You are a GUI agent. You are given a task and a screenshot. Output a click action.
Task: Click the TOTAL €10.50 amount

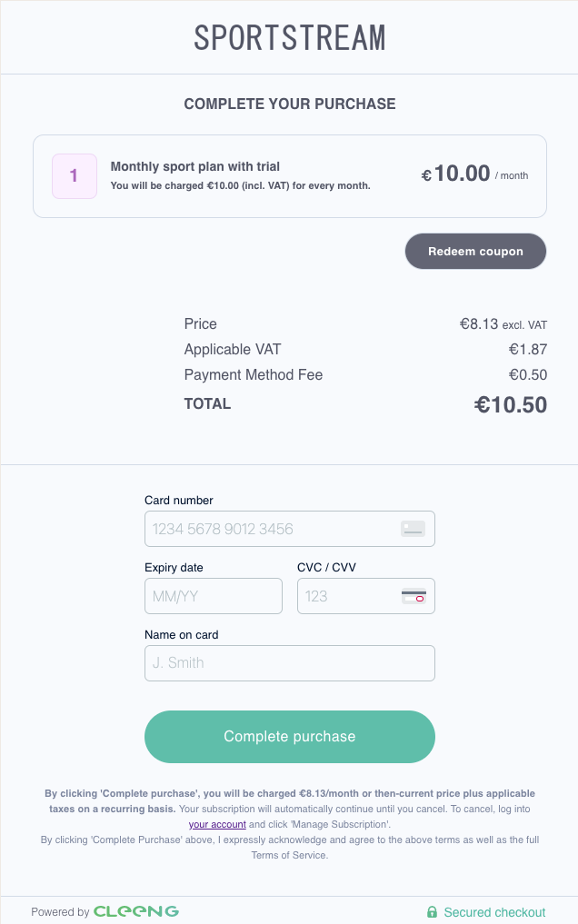510,405
